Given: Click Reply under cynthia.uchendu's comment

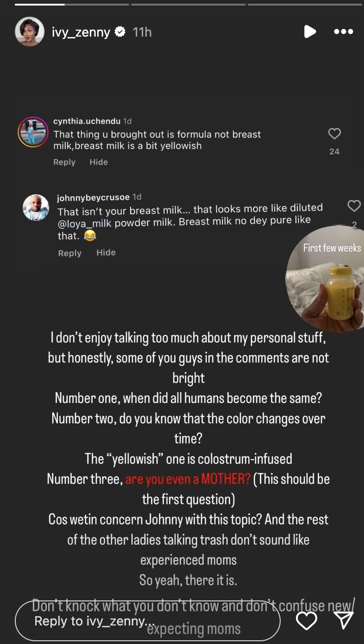Looking at the screenshot, I should 64,162.
